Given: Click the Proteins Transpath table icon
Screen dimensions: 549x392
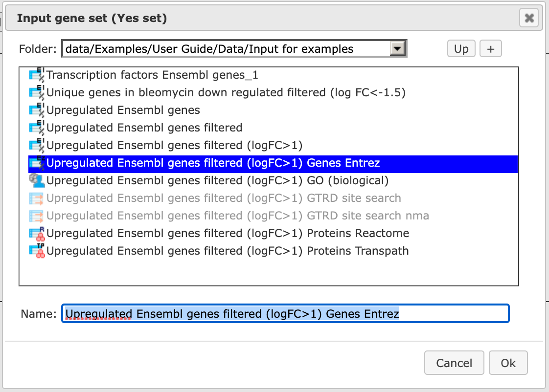Looking at the screenshot, I should pos(37,251).
